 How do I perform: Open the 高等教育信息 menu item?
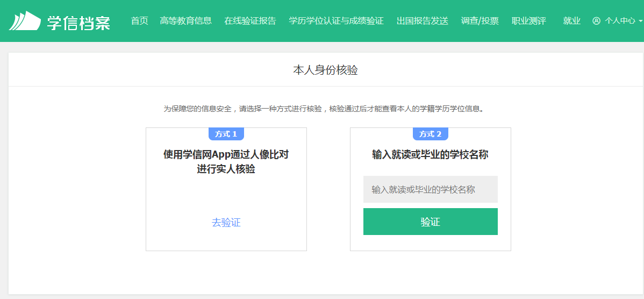click(185, 21)
